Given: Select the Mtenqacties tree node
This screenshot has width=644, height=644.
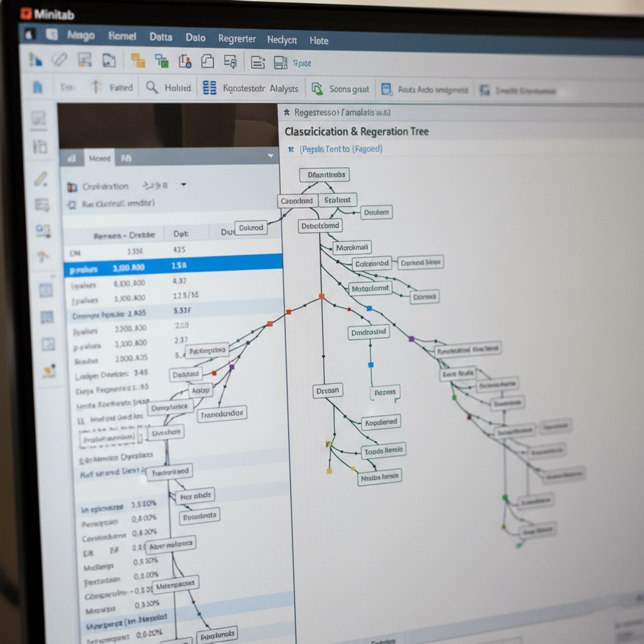Looking at the screenshot, I should pos(176,585).
